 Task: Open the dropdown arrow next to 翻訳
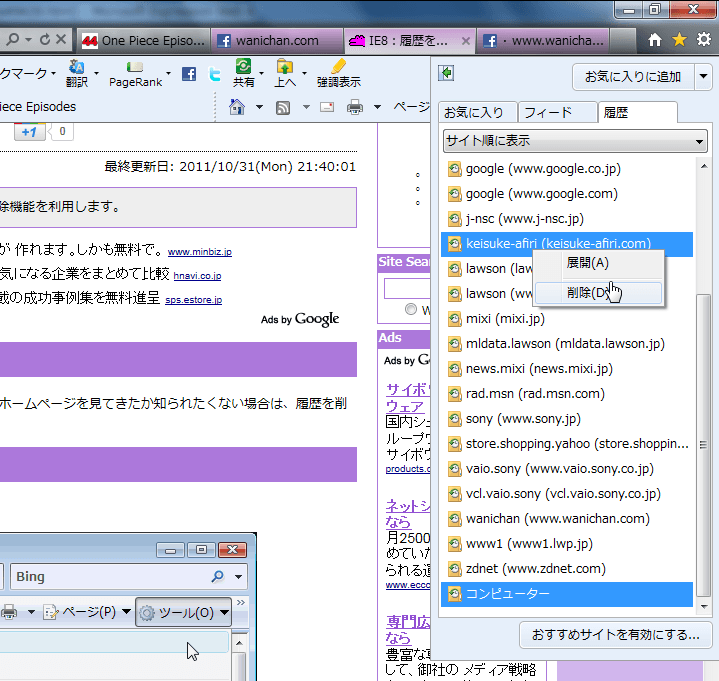coord(96,73)
